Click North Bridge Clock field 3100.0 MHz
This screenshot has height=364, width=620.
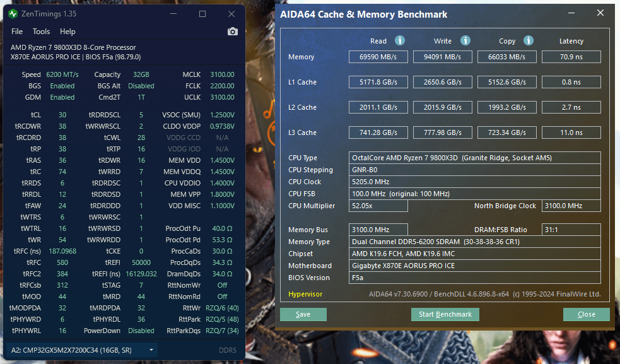point(571,206)
